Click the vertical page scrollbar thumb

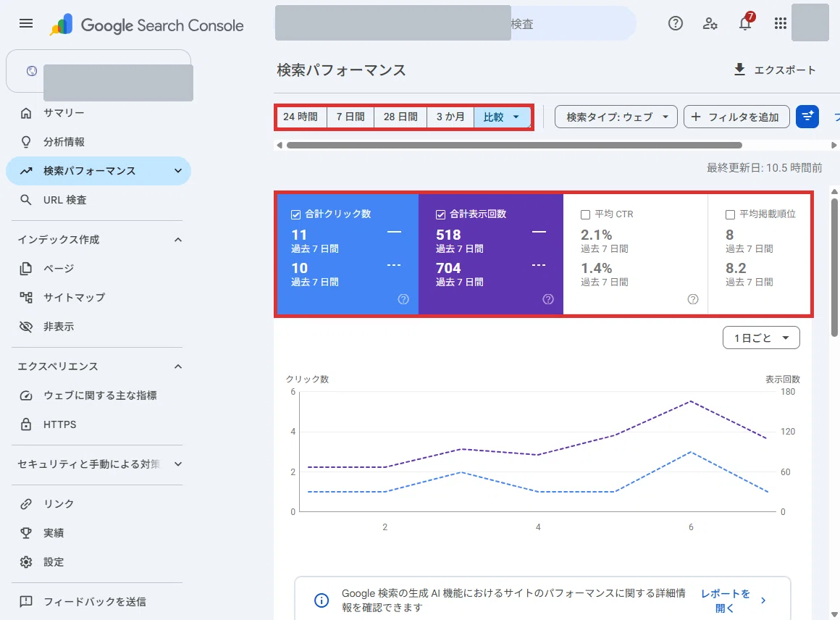[834, 268]
